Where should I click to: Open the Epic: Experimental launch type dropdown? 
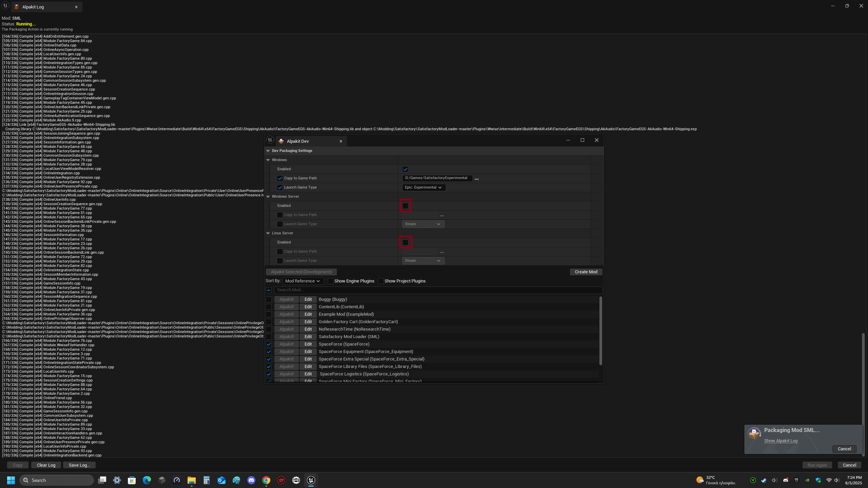(423, 188)
